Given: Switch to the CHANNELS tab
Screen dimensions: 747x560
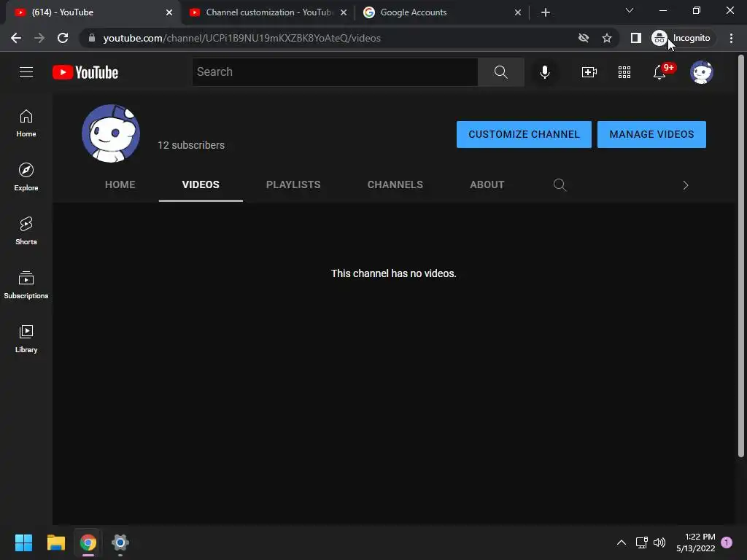Looking at the screenshot, I should point(395,184).
